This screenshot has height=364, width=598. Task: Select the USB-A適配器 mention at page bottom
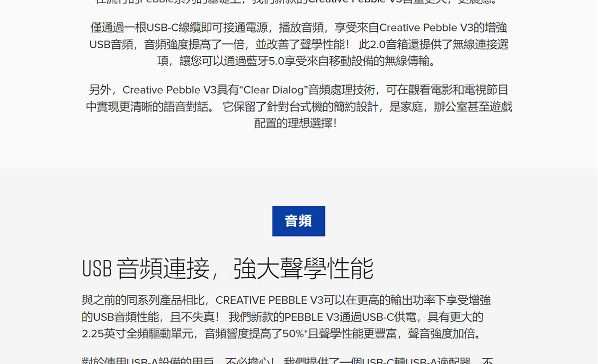pyautogui.click(x=438, y=360)
